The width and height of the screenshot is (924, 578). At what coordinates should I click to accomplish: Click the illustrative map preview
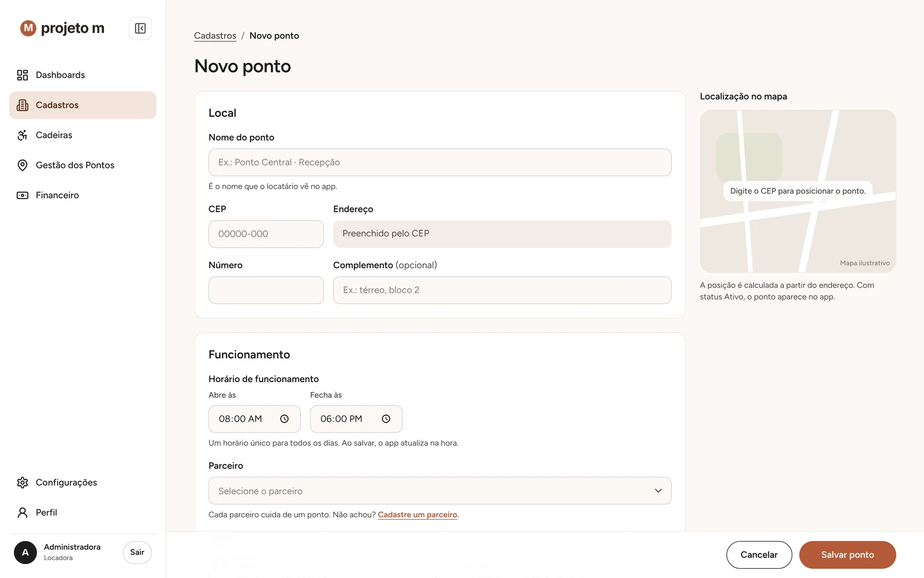click(798, 191)
